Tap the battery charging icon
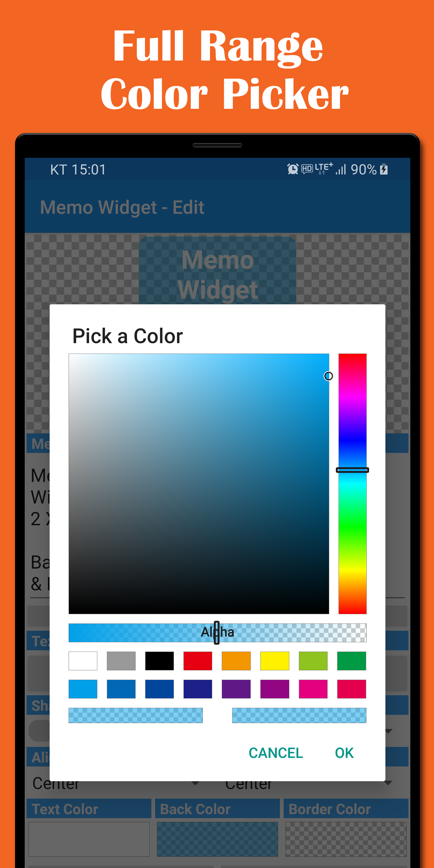The width and height of the screenshot is (434, 868). point(383,169)
